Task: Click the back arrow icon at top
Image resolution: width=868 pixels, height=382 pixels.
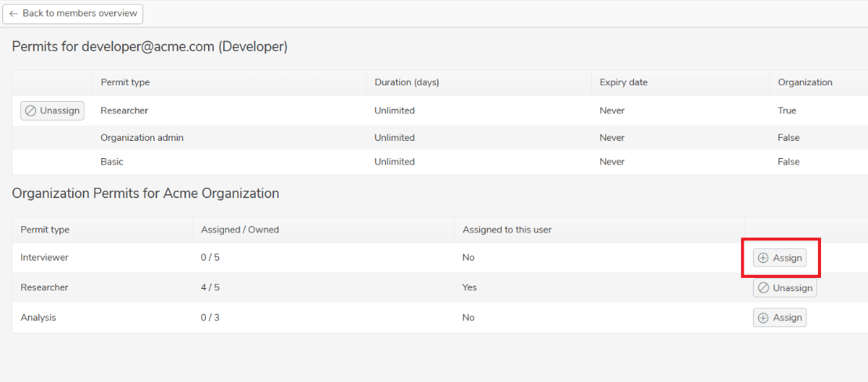Action: (x=14, y=14)
